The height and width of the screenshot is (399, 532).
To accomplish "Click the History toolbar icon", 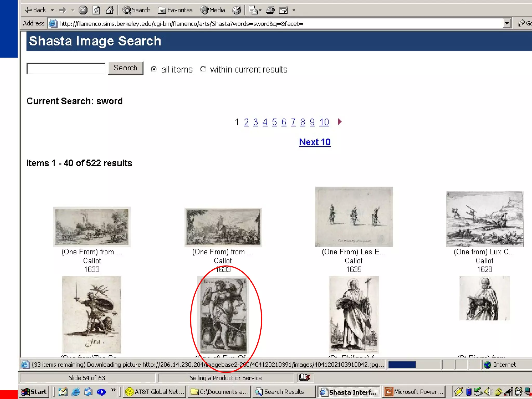I will point(237,10).
